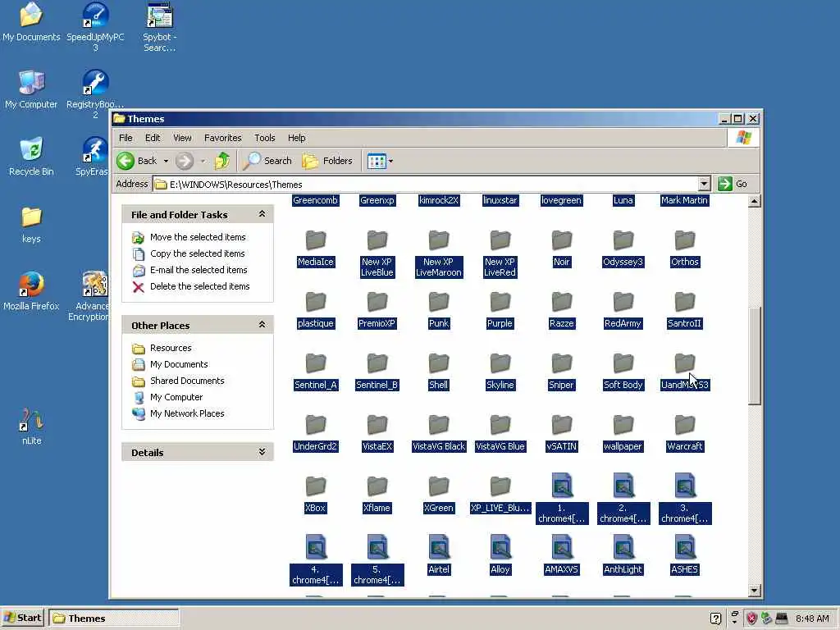Viewport: 840px width, 630px height.
Task: Select the AMAXVS theme file icon
Action: pyautogui.click(x=561, y=547)
